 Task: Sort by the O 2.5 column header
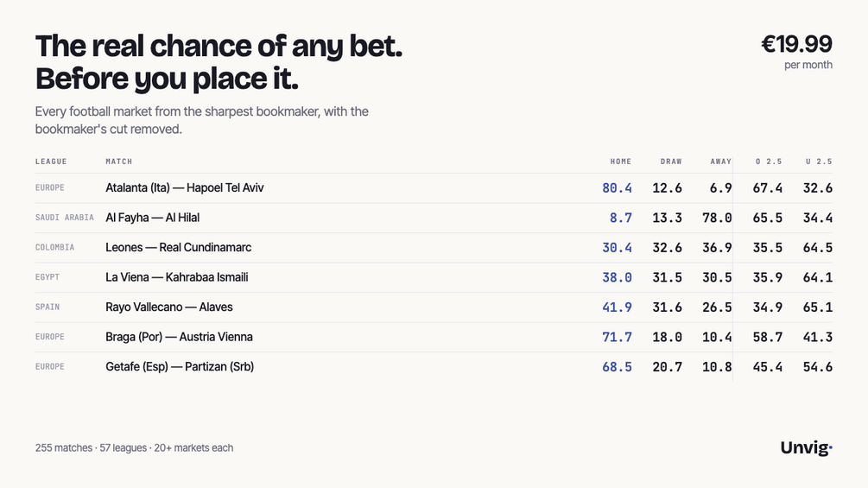pos(769,162)
